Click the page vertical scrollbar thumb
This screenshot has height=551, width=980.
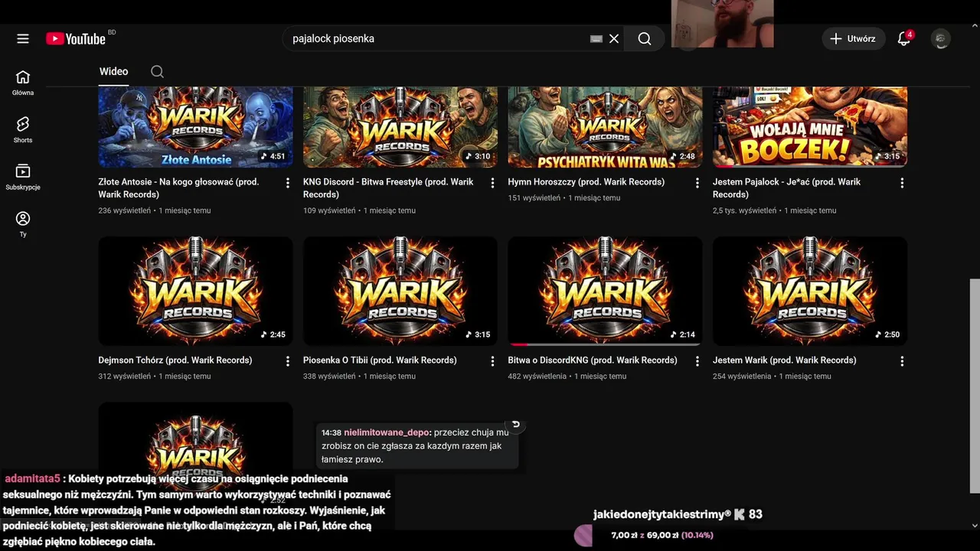point(975,386)
